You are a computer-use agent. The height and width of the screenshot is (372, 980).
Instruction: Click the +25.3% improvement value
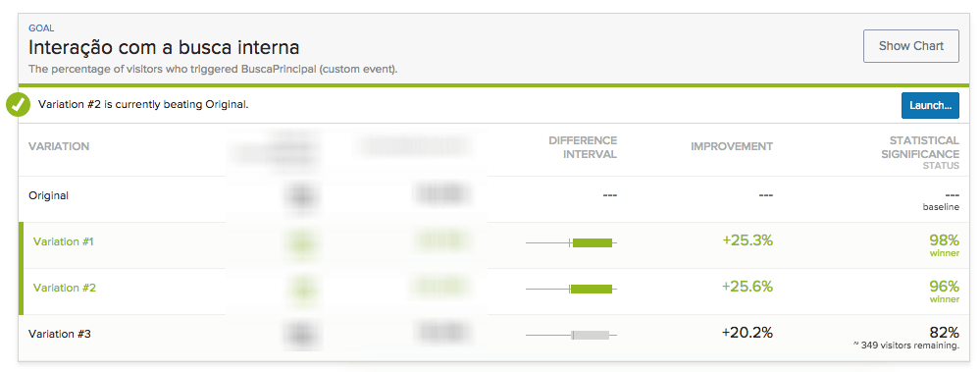pyautogui.click(x=748, y=240)
